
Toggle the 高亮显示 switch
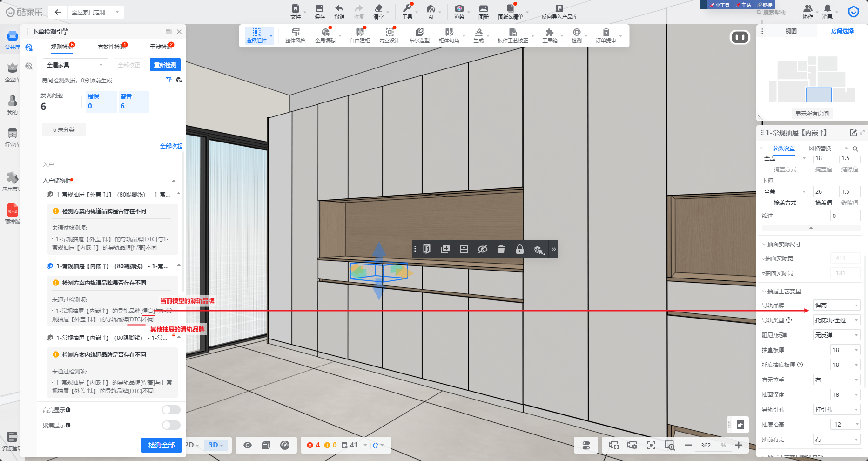click(171, 410)
